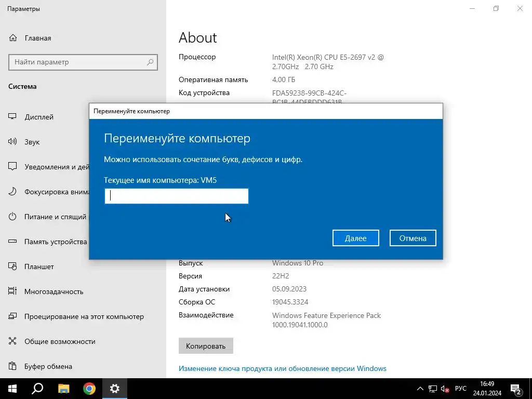
Task: Click the projecting icon in sidebar
Action: [12, 316]
